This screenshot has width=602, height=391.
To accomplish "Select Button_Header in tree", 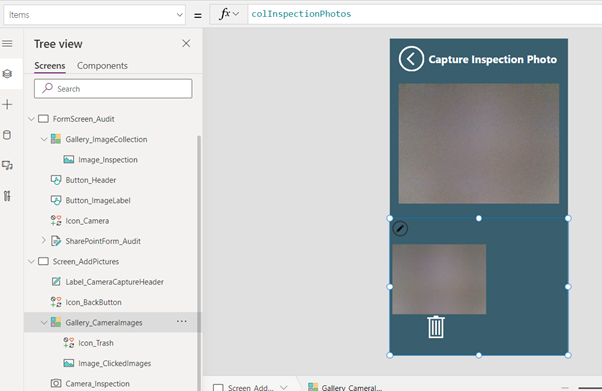I will [91, 180].
